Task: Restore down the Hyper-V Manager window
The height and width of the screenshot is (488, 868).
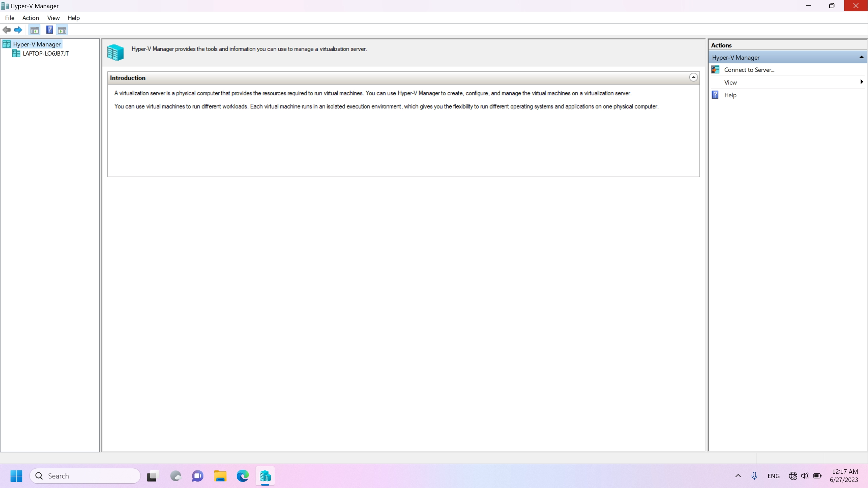Action: pyautogui.click(x=832, y=6)
